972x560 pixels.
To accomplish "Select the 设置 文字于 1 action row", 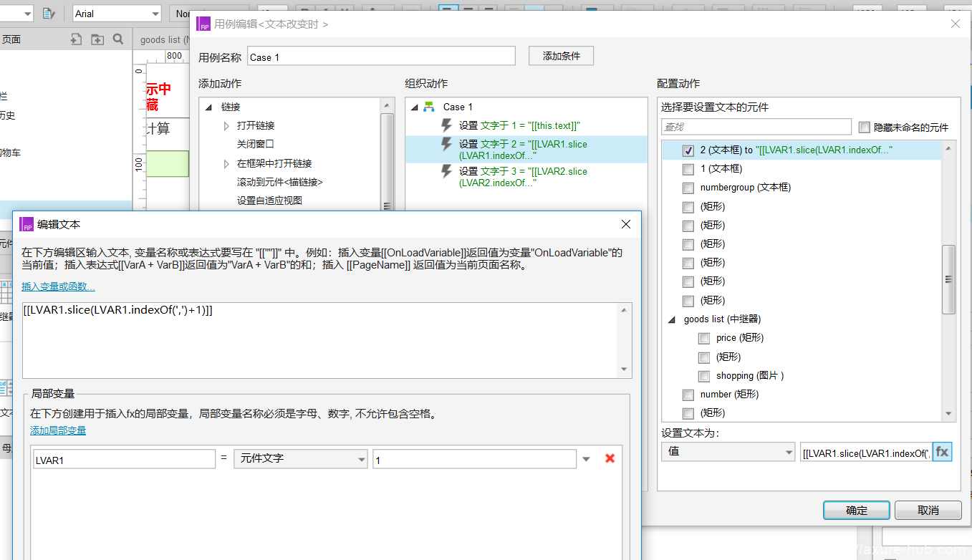I will tap(526, 125).
